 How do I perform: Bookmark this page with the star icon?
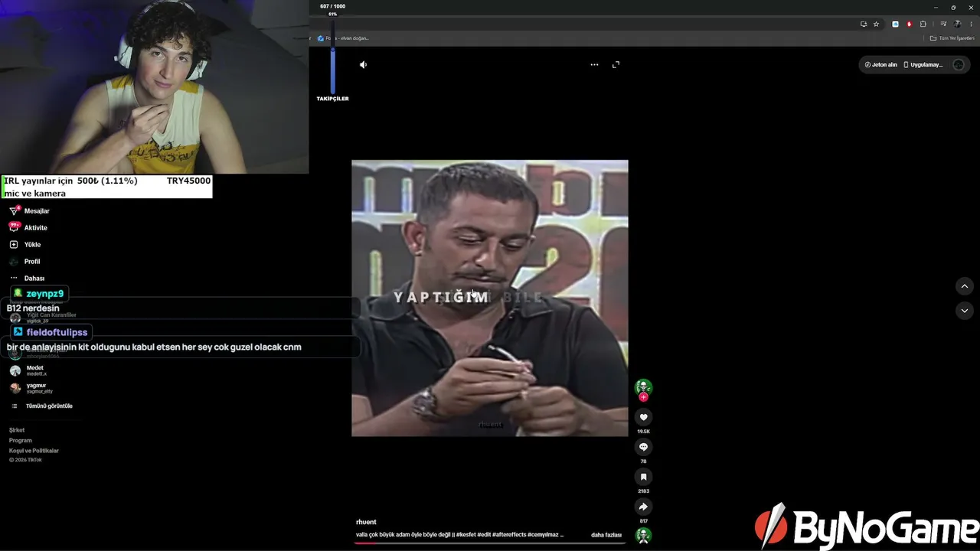pyautogui.click(x=877, y=24)
